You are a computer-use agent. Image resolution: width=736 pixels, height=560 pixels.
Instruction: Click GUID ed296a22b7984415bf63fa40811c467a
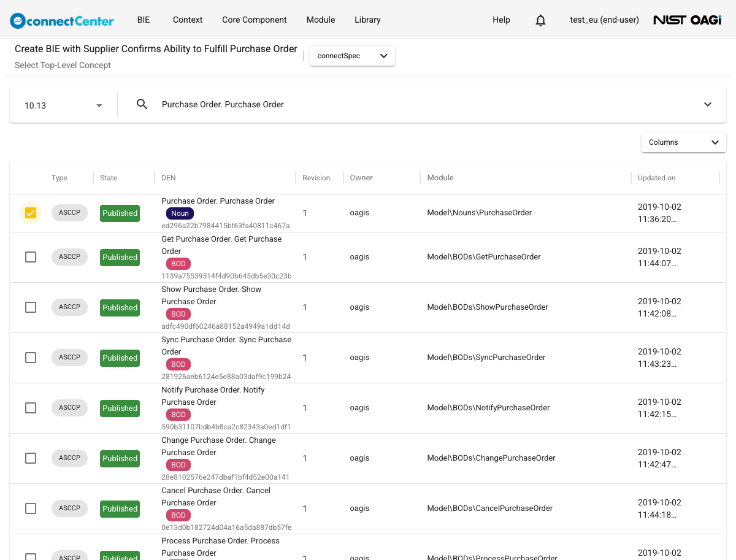(x=226, y=226)
